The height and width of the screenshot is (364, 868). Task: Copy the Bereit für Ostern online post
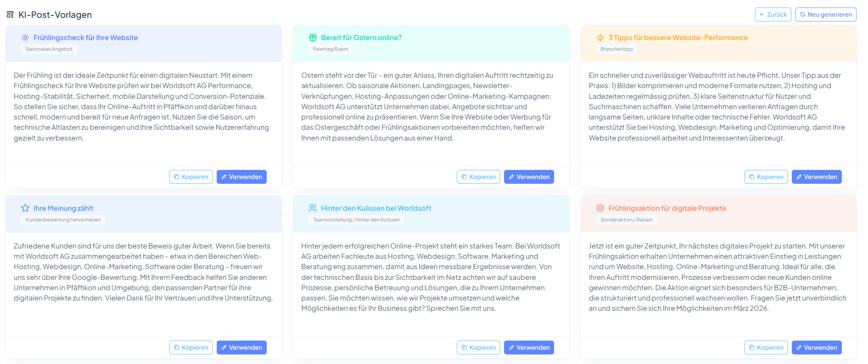click(478, 177)
